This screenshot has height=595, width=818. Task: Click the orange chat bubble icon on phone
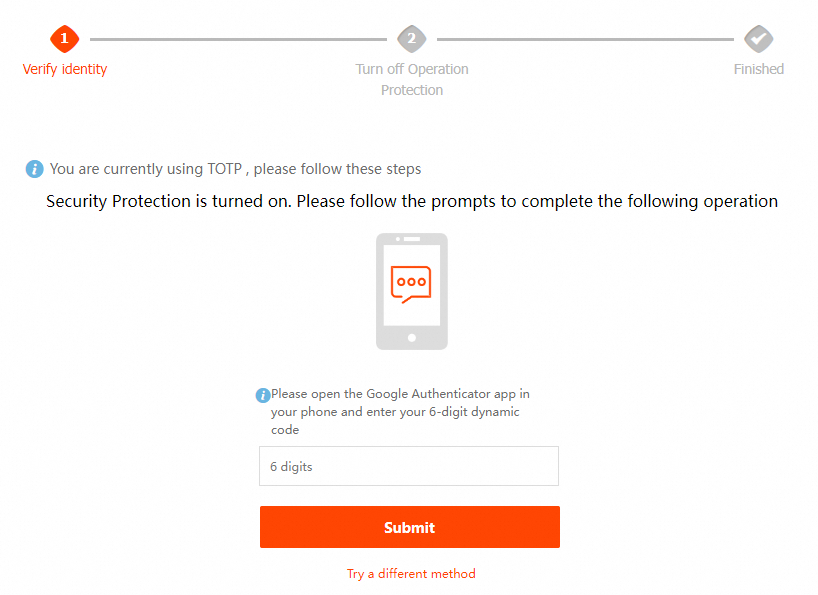click(411, 284)
